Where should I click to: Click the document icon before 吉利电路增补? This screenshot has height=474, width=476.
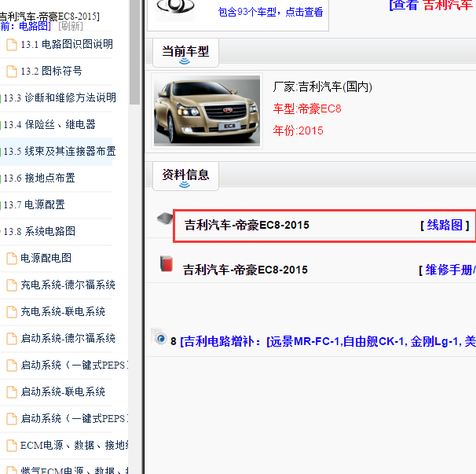159,336
